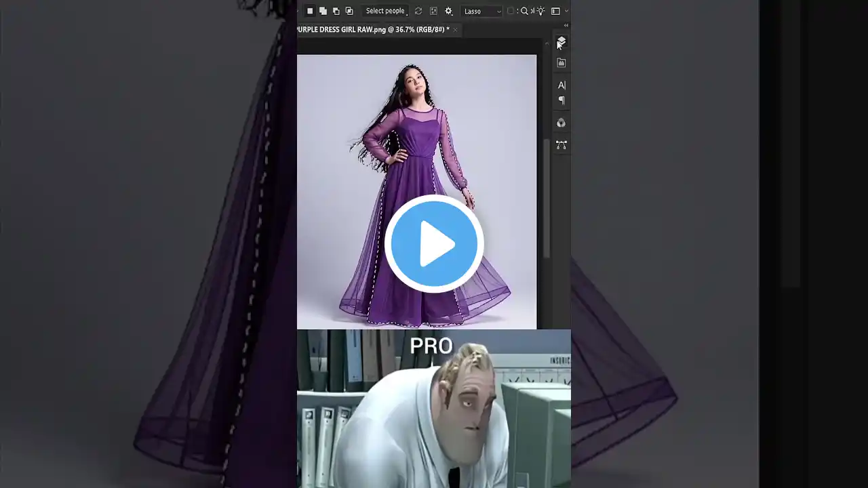Image resolution: width=868 pixels, height=488 pixels.
Task: Click the Select and Mask thumbnail icon
Action: pos(433,10)
